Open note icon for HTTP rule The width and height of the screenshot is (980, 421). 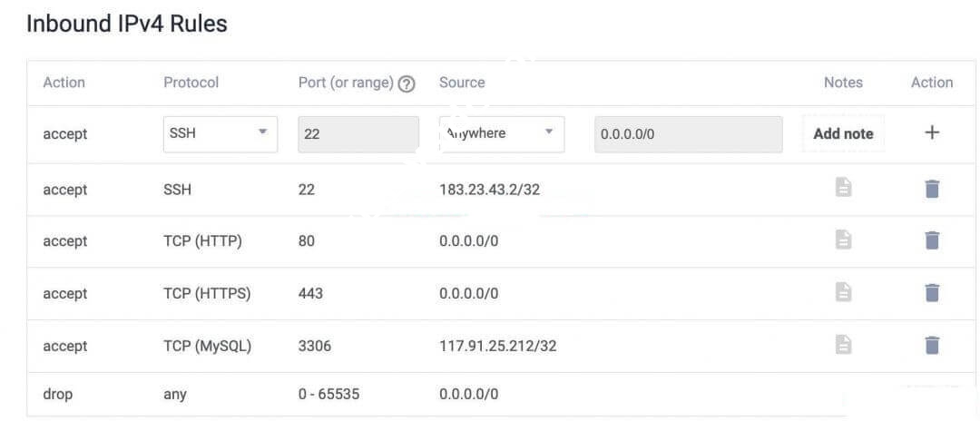pyautogui.click(x=843, y=240)
